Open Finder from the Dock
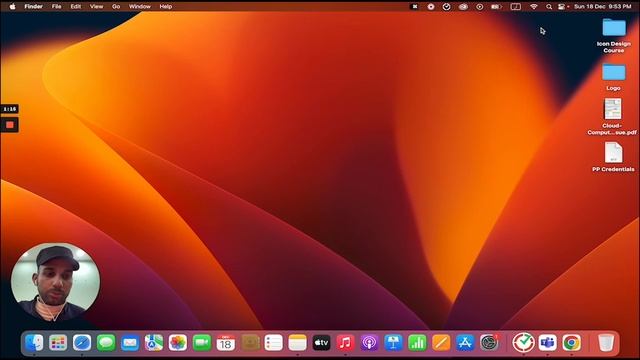 pyautogui.click(x=34, y=343)
